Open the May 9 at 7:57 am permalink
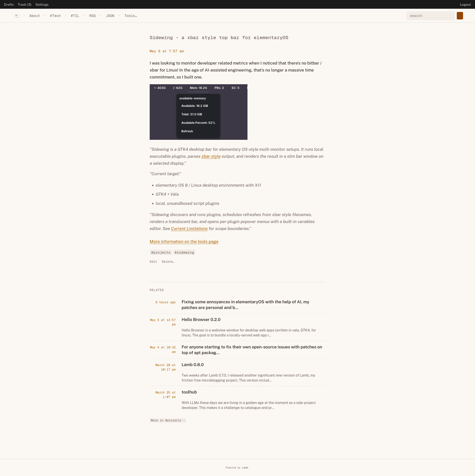The height and width of the screenshot is (476, 475). (x=167, y=51)
